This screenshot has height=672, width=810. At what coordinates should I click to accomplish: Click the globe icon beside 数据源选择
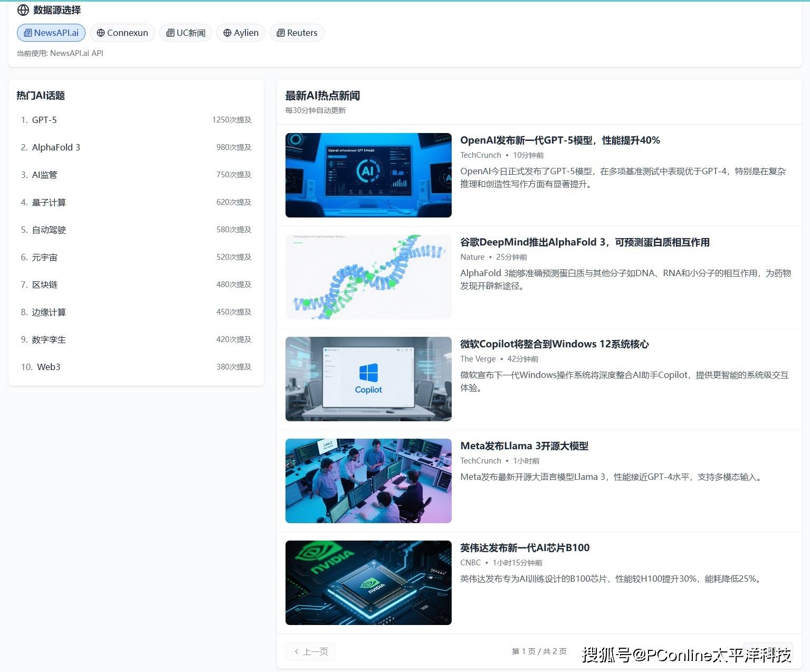coord(23,10)
